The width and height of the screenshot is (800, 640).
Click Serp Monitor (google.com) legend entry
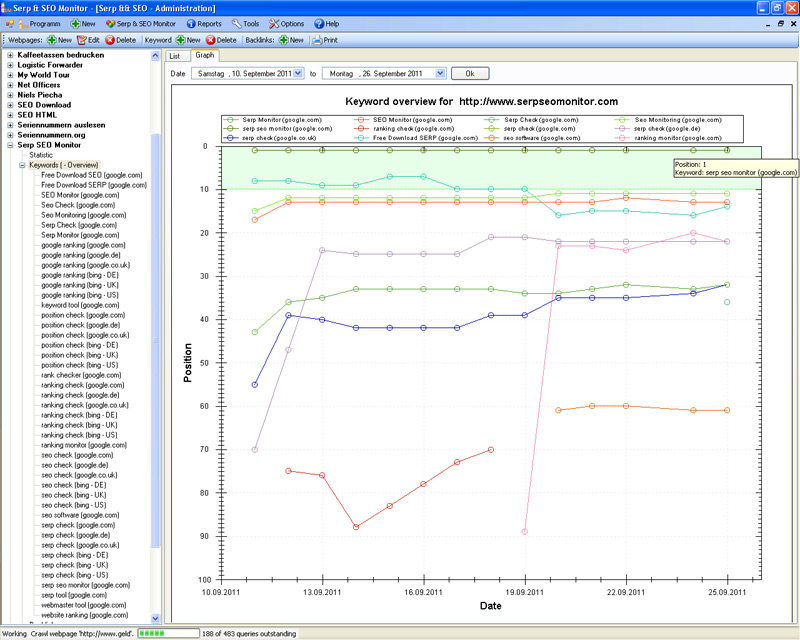pos(273,120)
